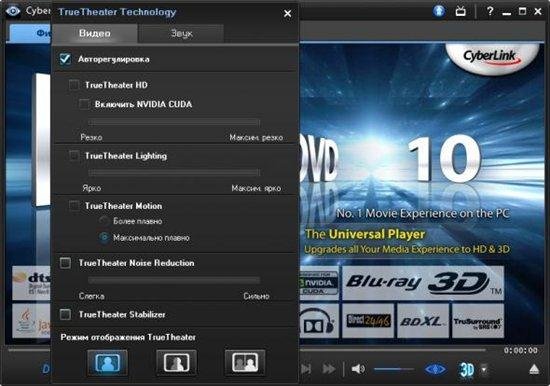550x386 pixels.
Task: Open the Звук tab
Action: [181, 33]
